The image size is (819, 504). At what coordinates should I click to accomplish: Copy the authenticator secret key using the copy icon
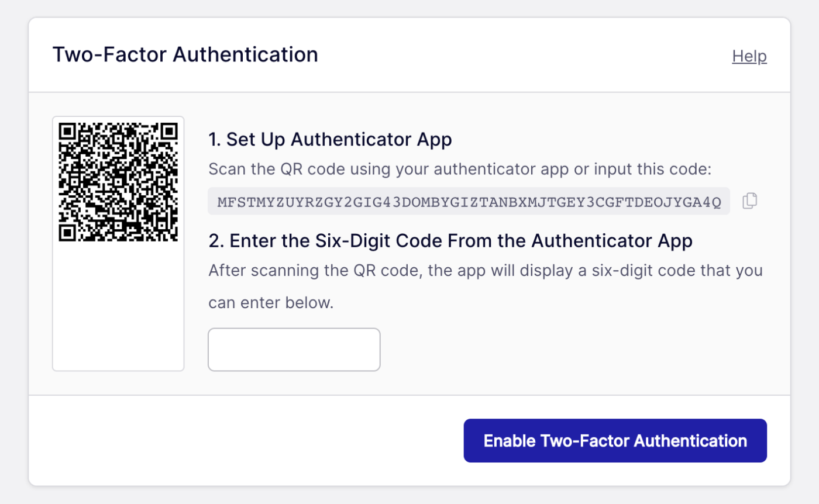point(749,201)
